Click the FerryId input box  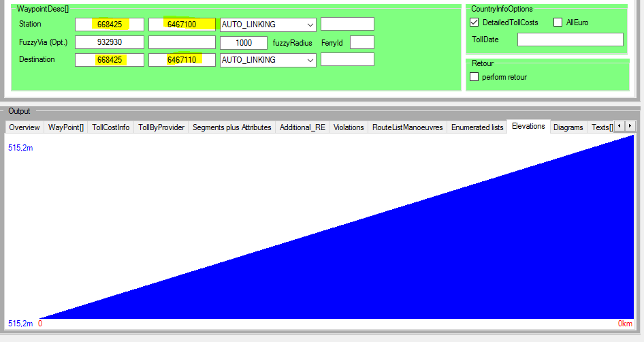361,42
